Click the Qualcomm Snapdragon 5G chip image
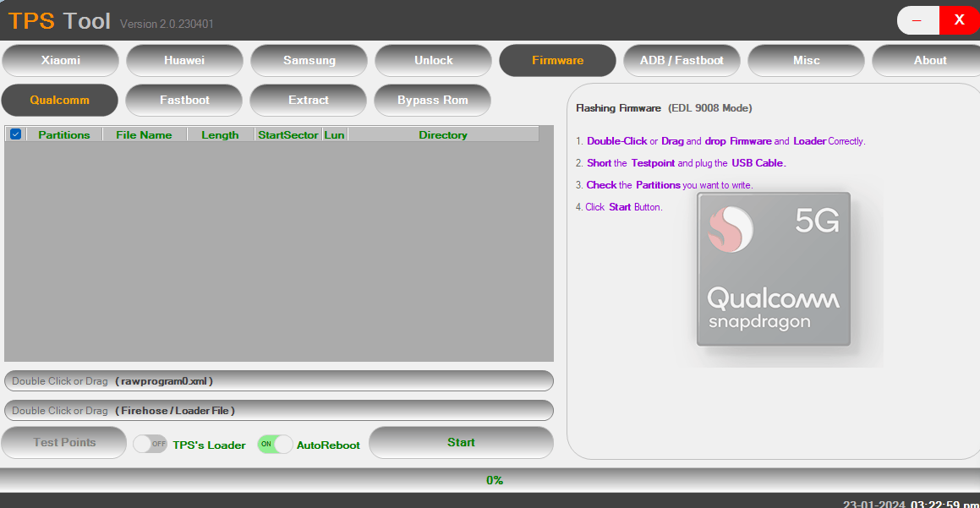This screenshot has height=508, width=980. (773, 269)
